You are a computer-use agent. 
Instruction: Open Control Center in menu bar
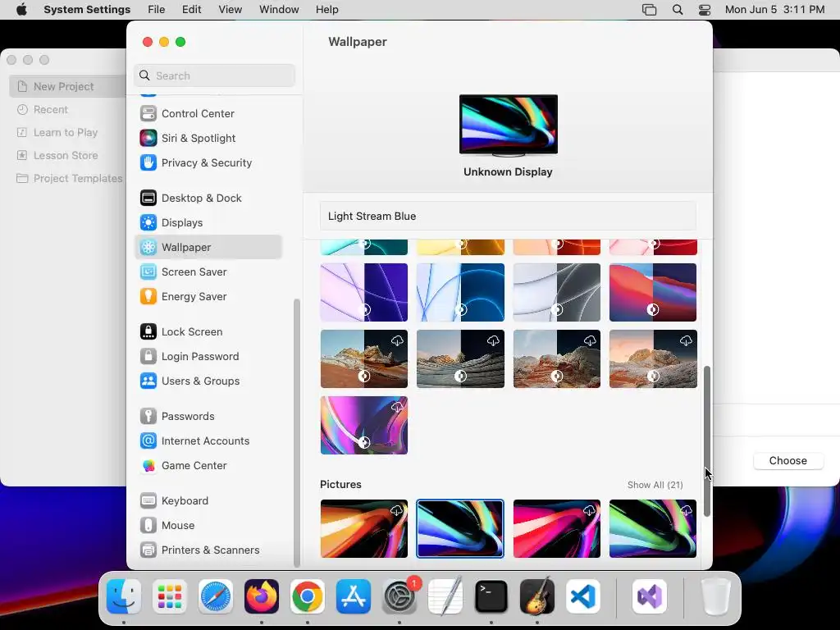click(705, 10)
